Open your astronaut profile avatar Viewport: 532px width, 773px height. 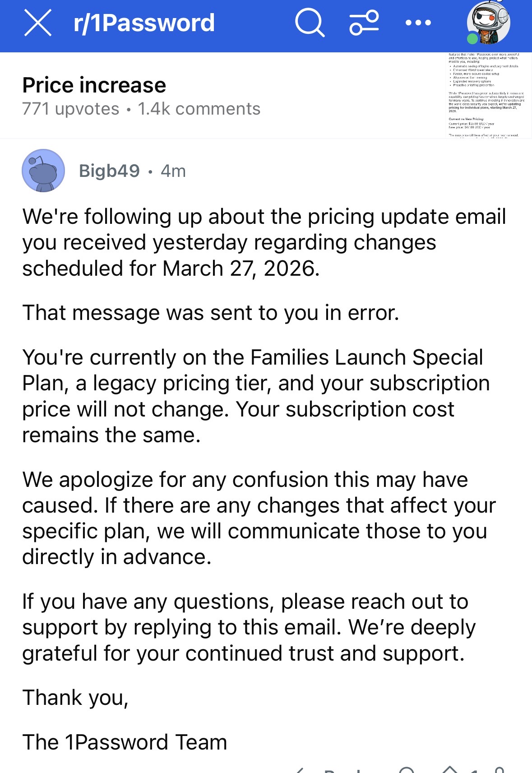click(488, 23)
